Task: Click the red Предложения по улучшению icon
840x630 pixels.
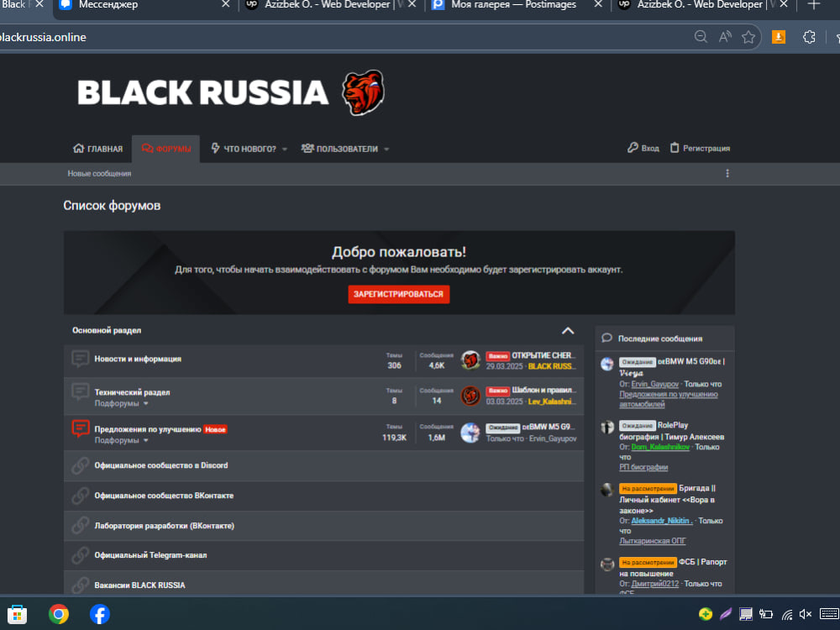Action: (81, 429)
